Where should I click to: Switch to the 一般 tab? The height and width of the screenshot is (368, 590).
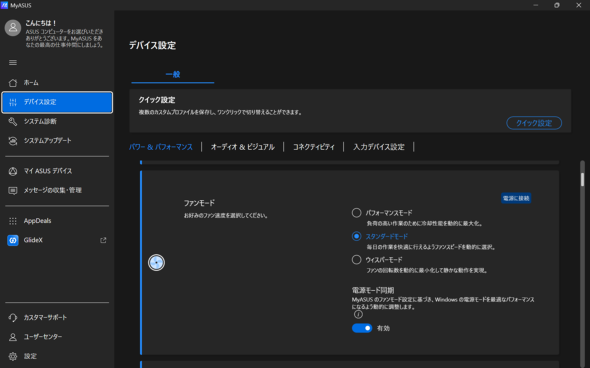point(173,75)
